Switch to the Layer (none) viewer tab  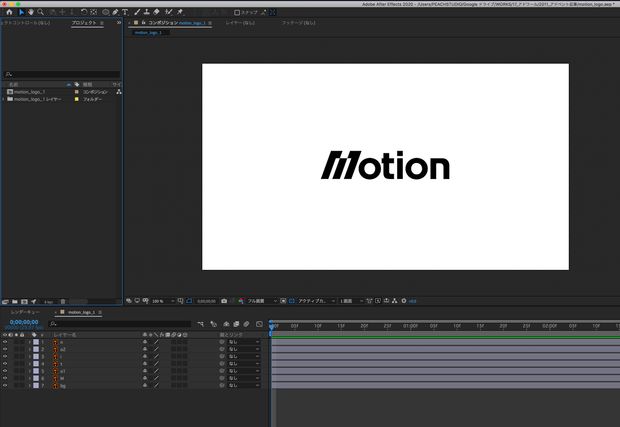point(240,23)
